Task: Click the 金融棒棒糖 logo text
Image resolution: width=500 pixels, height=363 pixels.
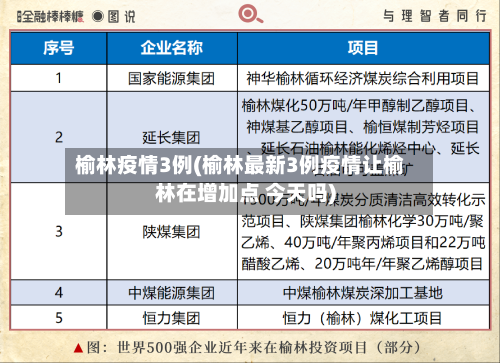Action: [51, 16]
